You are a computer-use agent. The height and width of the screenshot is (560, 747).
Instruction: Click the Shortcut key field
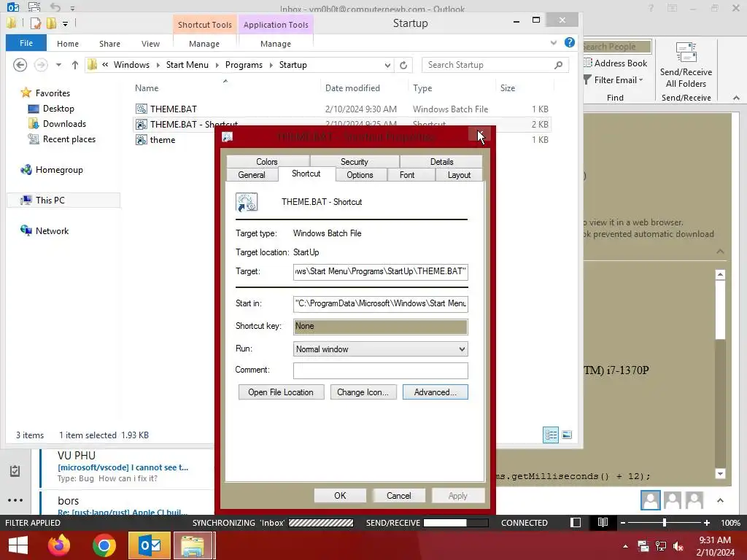click(381, 326)
